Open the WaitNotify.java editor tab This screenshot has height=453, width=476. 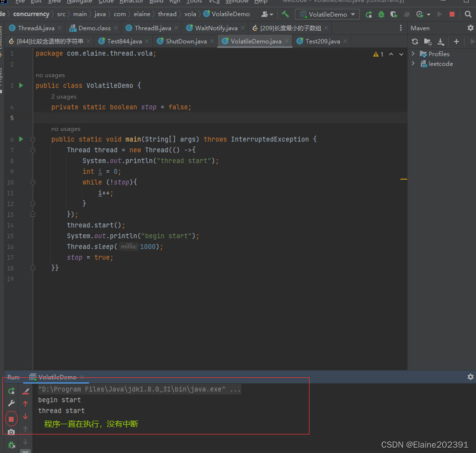click(x=216, y=28)
